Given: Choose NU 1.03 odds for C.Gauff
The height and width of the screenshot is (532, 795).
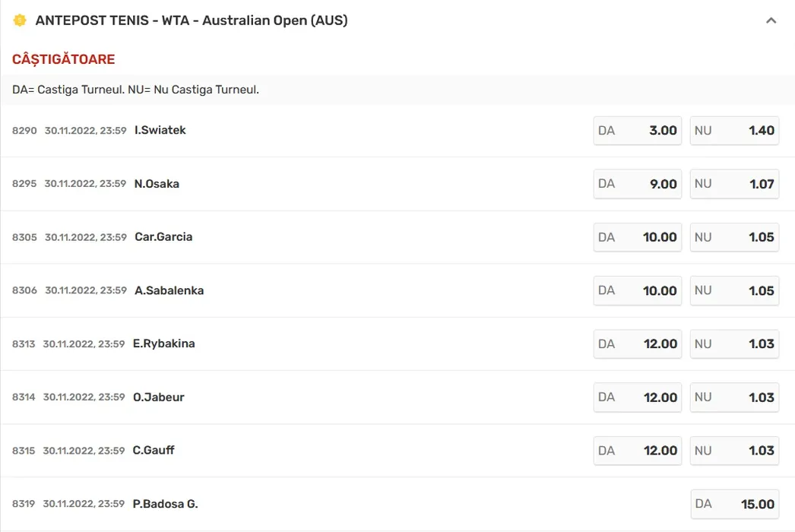Looking at the screenshot, I should click(734, 451).
